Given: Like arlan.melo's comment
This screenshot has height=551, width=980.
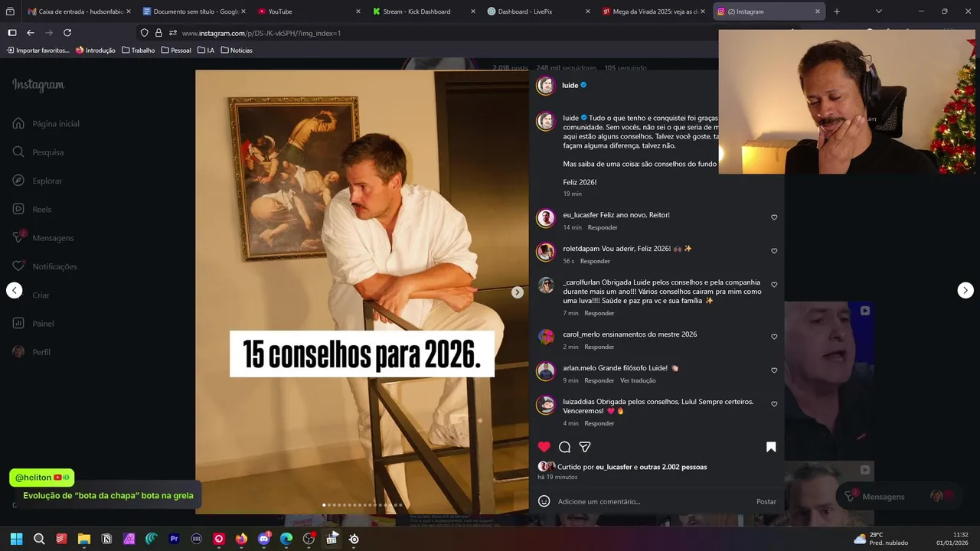Looking at the screenshot, I should (774, 370).
